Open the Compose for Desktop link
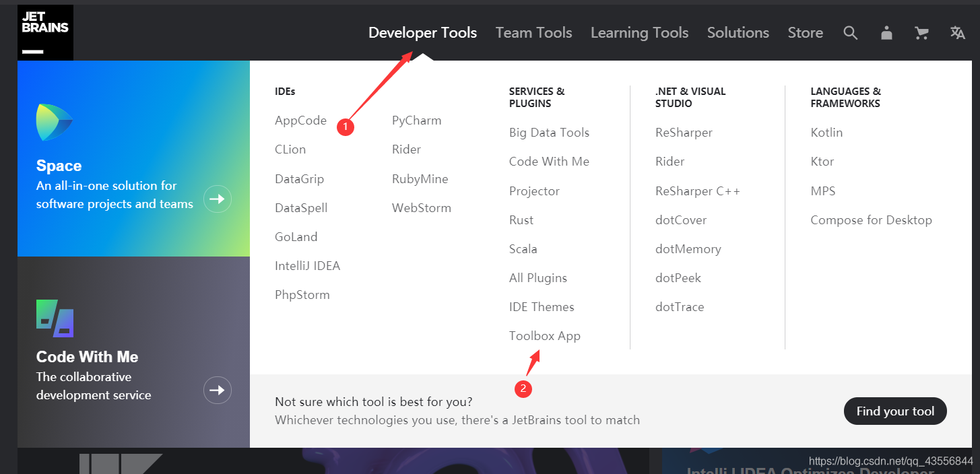The height and width of the screenshot is (474, 980). point(871,220)
